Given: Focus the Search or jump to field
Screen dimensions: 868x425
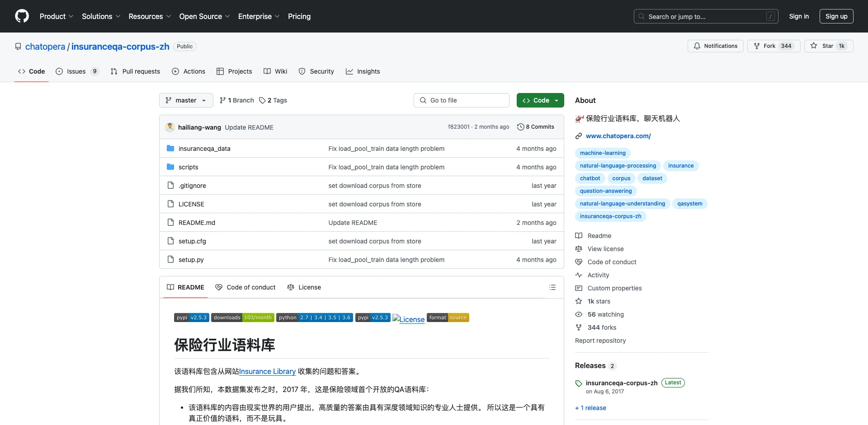Looking at the screenshot, I should coord(706,16).
